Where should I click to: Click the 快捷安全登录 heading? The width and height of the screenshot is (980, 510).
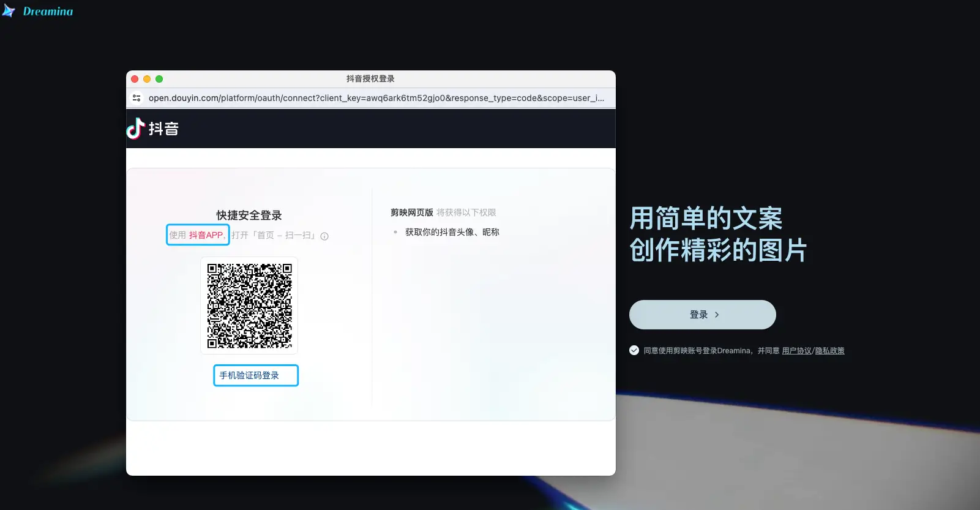[249, 216]
